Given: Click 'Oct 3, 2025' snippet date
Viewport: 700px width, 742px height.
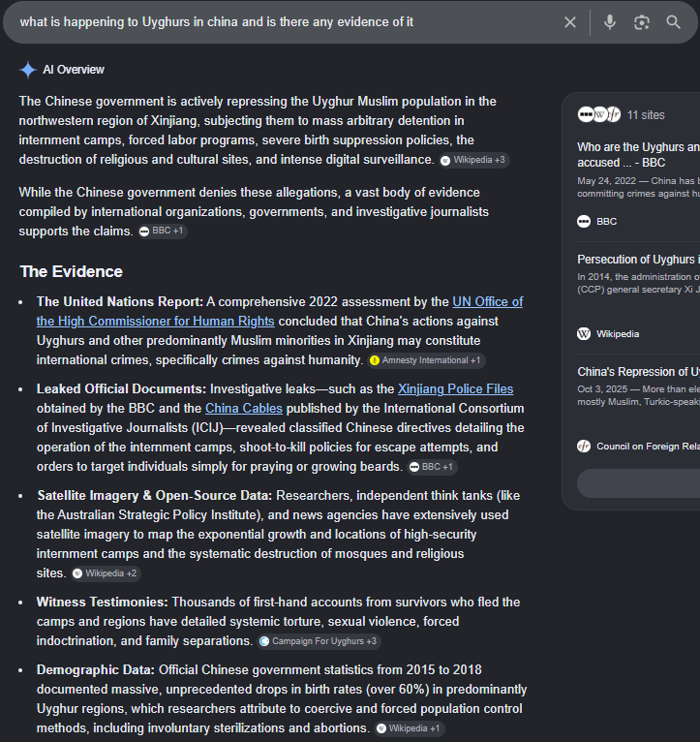Looking at the screenshot, I should pyautogui.click(x=602, y=389).
